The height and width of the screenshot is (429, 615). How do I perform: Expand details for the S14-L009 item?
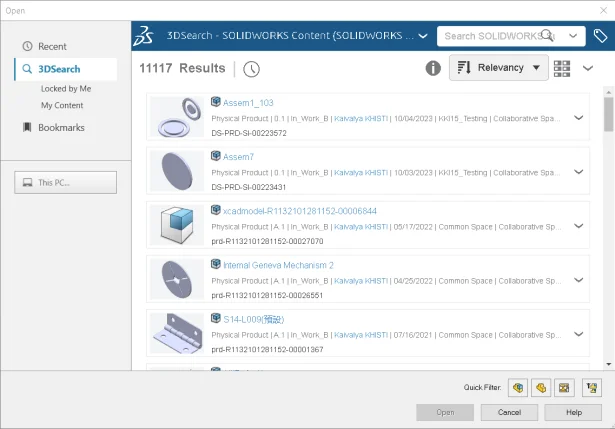(x=579, y=334)
